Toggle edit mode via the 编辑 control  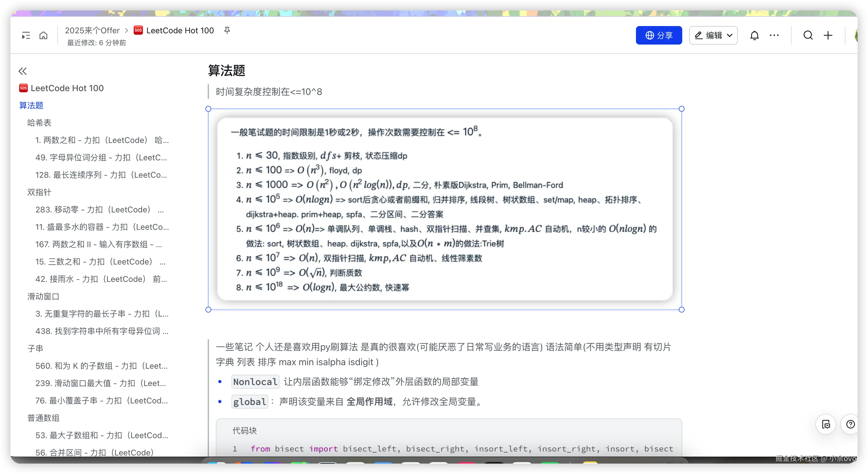709,35
